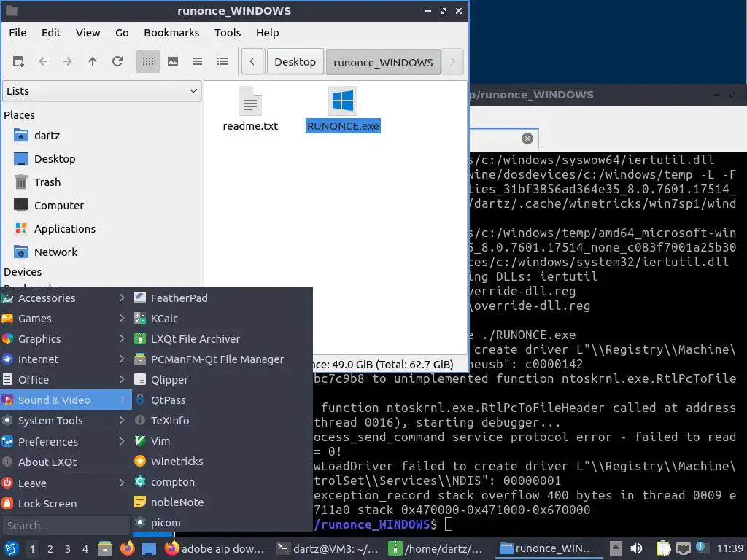Launch nobleNote from the menu
Screen dimensions: 747x560
tap(222, 503)
